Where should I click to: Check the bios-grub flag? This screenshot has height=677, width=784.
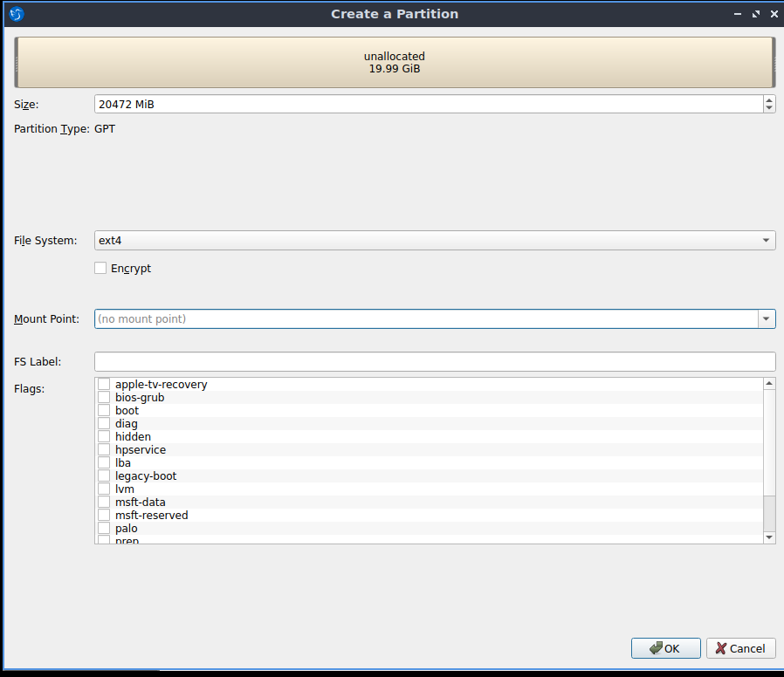tap(104, 398)
